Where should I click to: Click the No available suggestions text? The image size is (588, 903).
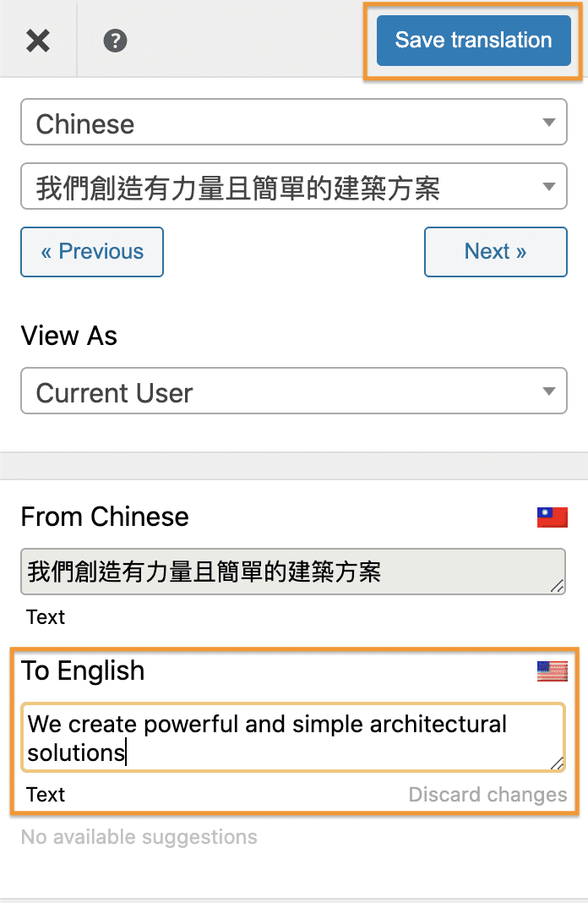click(x=139, y=838)
